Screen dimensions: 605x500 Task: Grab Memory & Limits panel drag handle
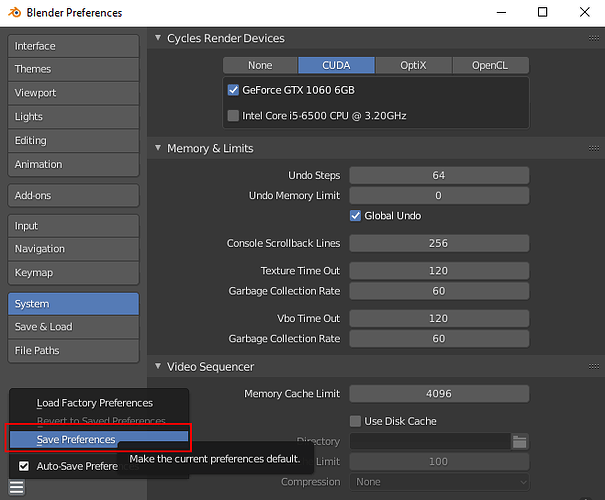pyautogui.click(x=594, y=148)
